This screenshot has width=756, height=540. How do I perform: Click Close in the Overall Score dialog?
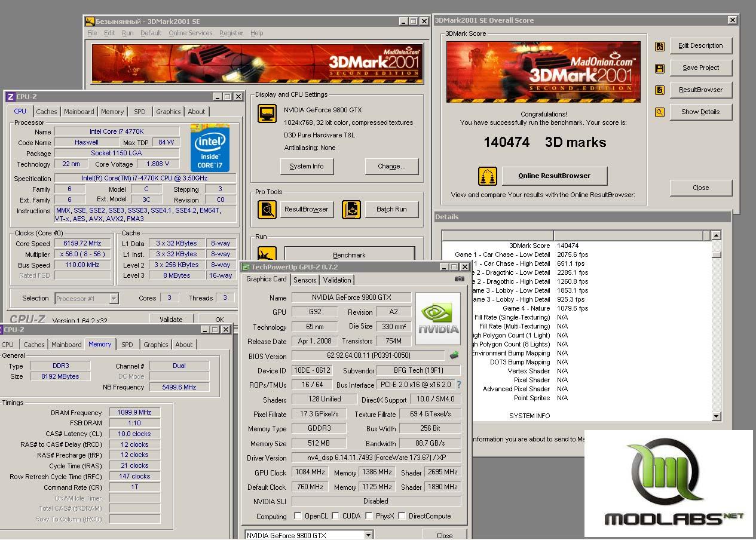(x=700, y=188)
